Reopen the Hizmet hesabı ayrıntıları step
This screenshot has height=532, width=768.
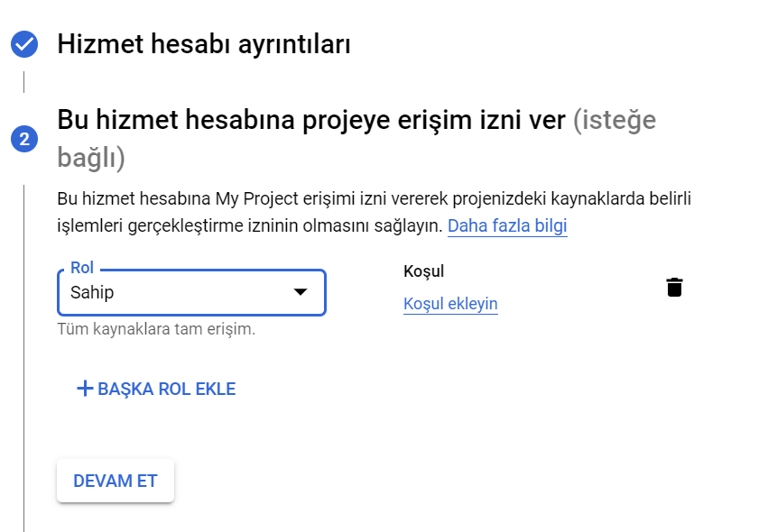(204, 44)
